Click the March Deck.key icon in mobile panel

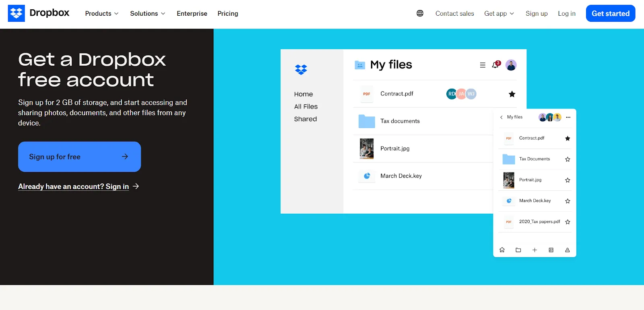click(509, 201)
